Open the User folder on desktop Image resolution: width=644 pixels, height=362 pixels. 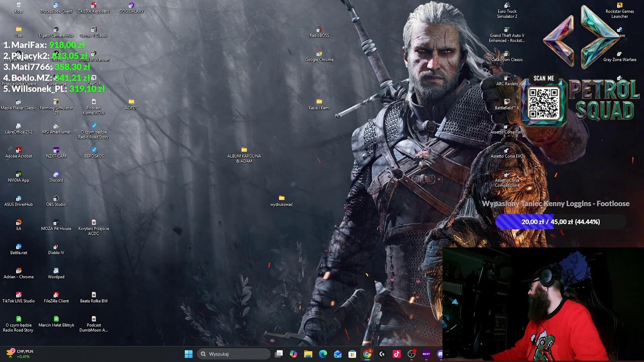tap(19, 32)
